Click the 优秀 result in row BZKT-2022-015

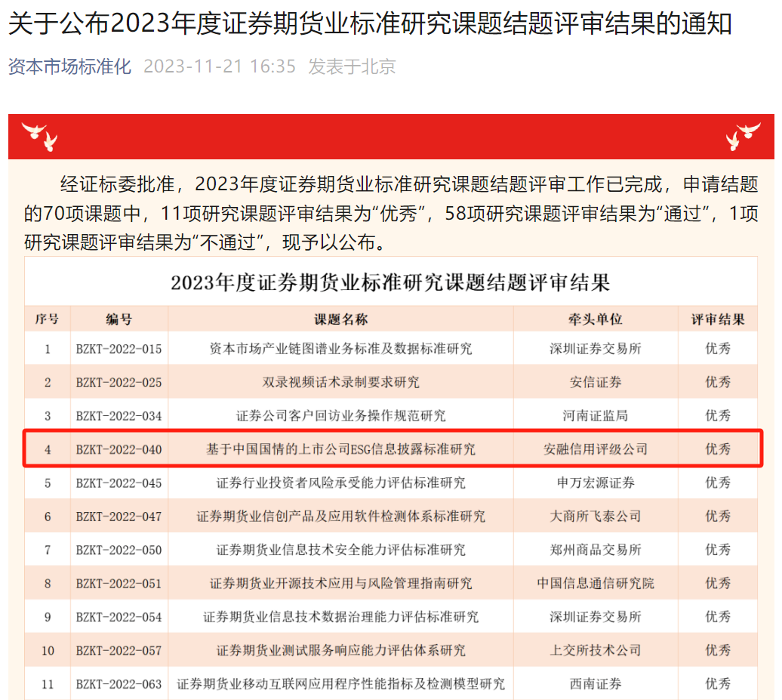click(718, 348)
